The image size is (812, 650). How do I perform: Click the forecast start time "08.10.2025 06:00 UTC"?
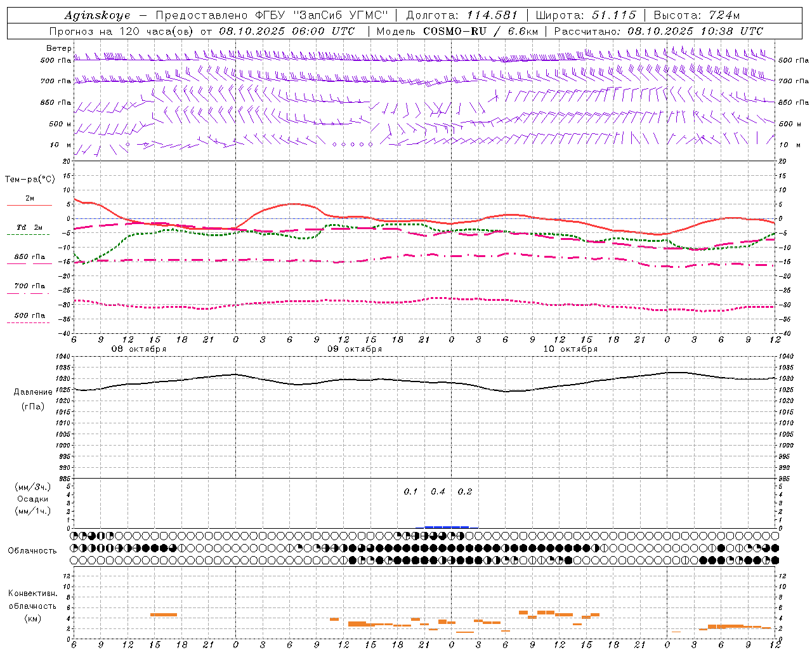tap(287, 31)
